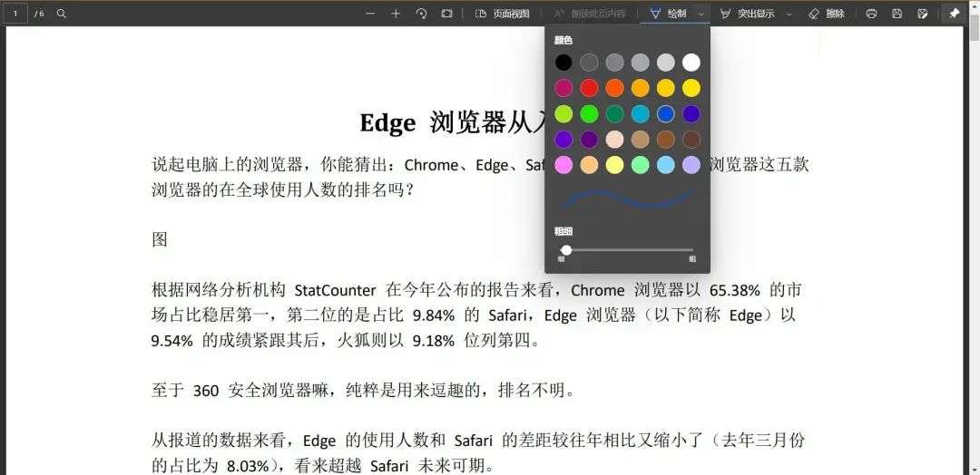Pick the bright green color swatch
This screenshot has width=980, height=475.
coord(590,113)
